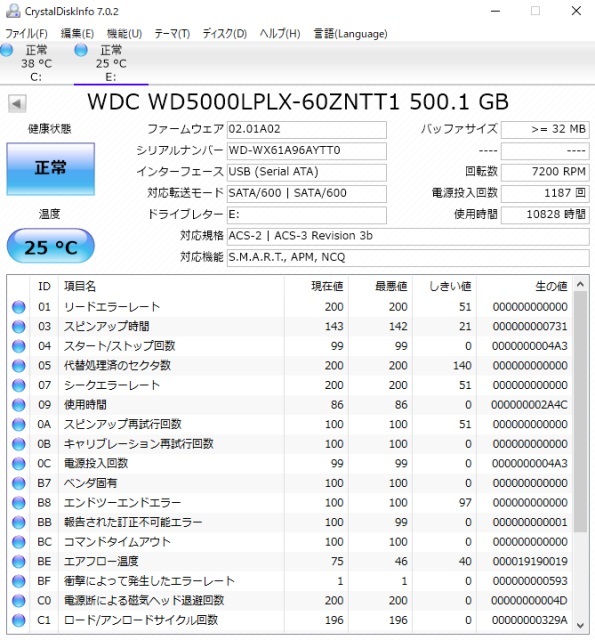
Task: Click the blue 正常 health status button
Action: tap(51, 169)
